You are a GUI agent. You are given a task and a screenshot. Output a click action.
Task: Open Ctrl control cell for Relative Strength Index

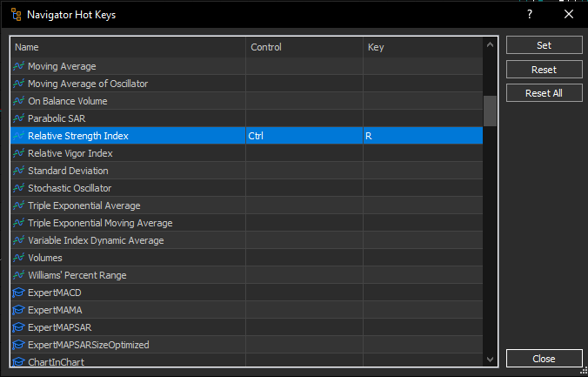tap(304, 136)
